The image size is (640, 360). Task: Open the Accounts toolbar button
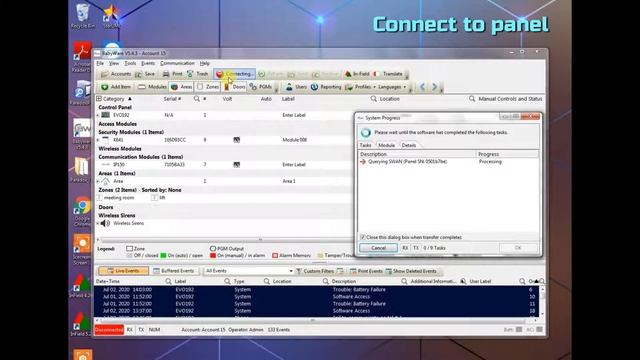[x=116, y=74]
